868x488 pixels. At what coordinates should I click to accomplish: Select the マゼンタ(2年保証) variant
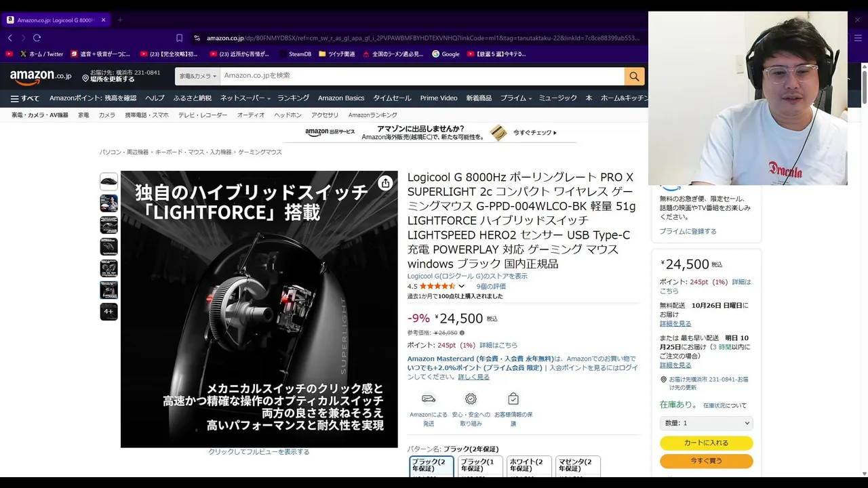578,466
